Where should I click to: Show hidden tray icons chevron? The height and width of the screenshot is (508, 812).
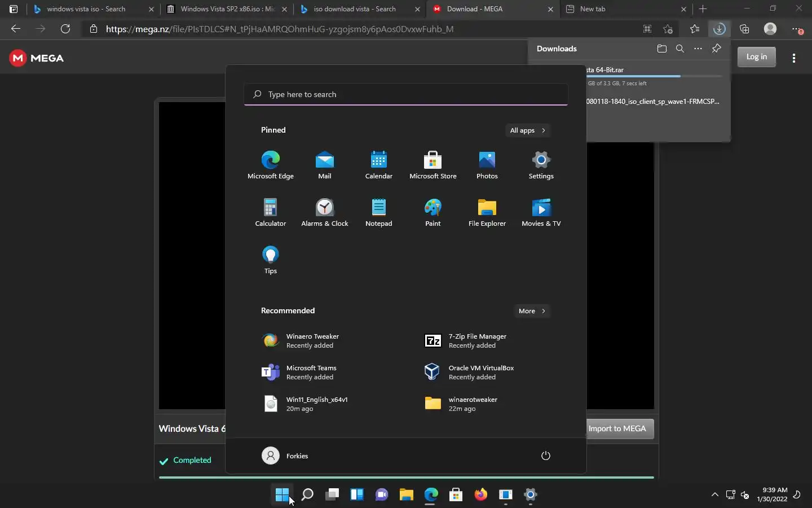tap(715, 495)
